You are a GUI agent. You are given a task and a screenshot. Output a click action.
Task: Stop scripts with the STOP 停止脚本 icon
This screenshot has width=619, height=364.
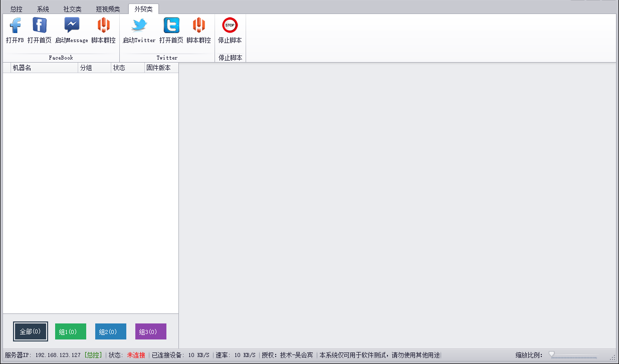230,31
